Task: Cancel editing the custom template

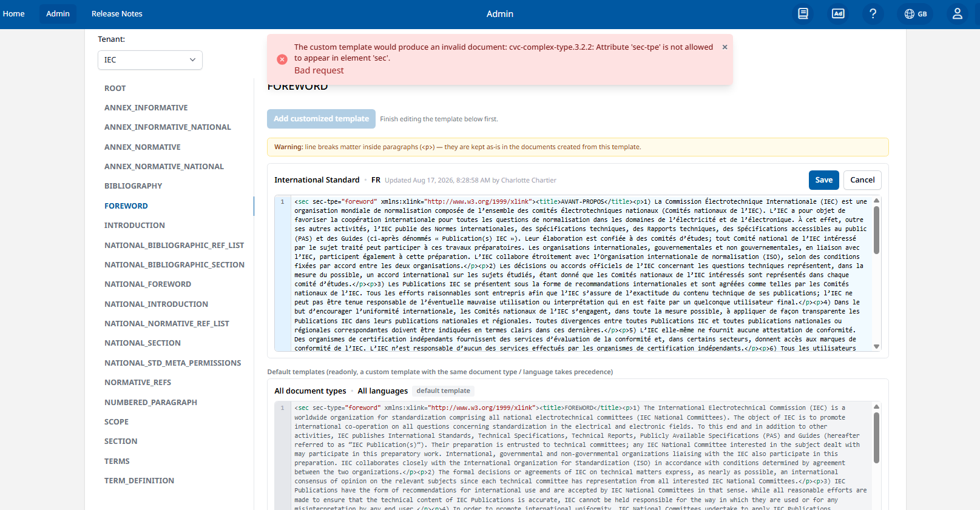Action: pos(862,180)
